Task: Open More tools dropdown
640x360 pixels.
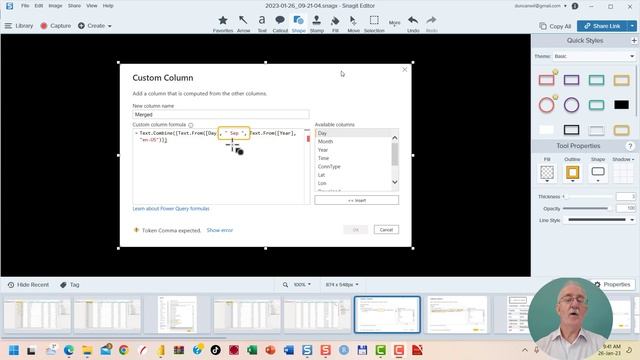Action: [394, 23]
